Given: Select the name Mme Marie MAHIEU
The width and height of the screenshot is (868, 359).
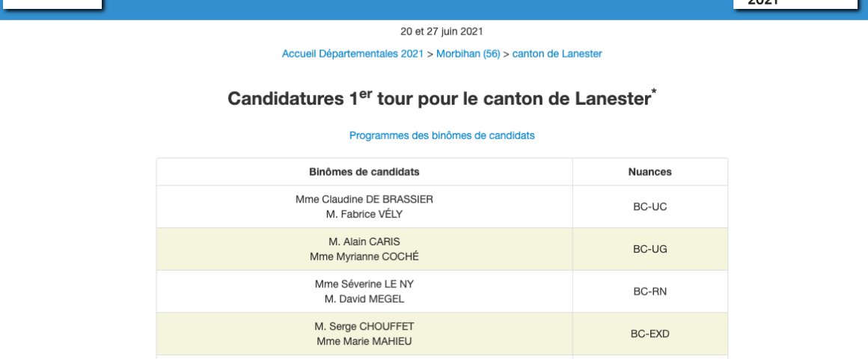Looking at the screenshot, I should (364, 341).
